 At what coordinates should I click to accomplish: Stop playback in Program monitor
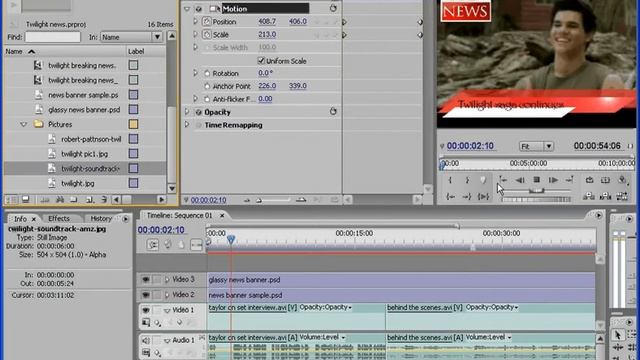[x=536, y=180]
